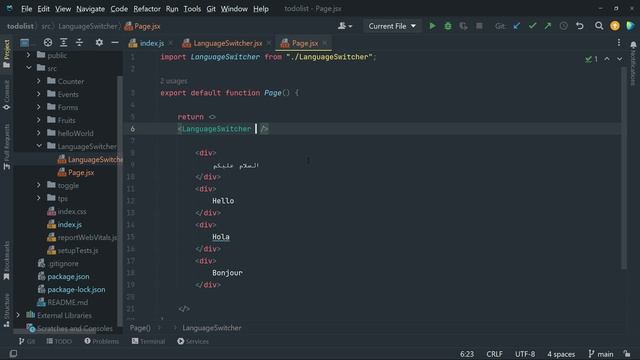Collapse the src folder

pyautogui.click(x=28, y=68)
